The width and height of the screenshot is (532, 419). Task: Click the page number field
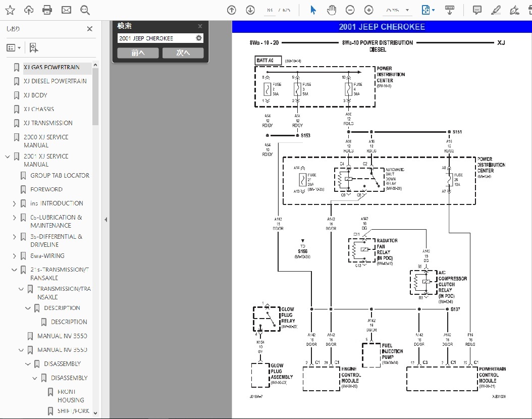coord(270,10)
